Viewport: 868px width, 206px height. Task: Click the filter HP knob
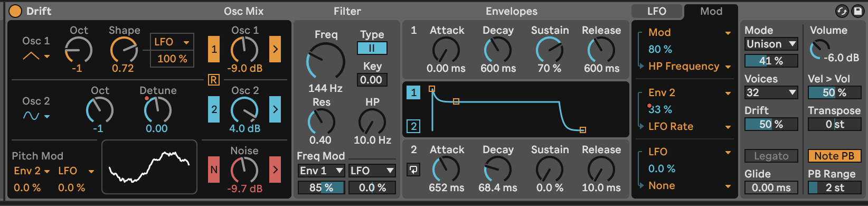pos(372,121)
